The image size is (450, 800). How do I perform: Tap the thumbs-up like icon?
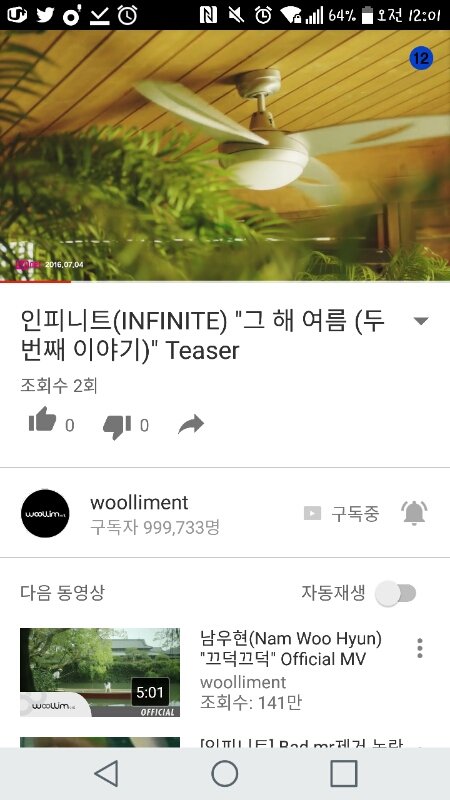tap(42, 420)
